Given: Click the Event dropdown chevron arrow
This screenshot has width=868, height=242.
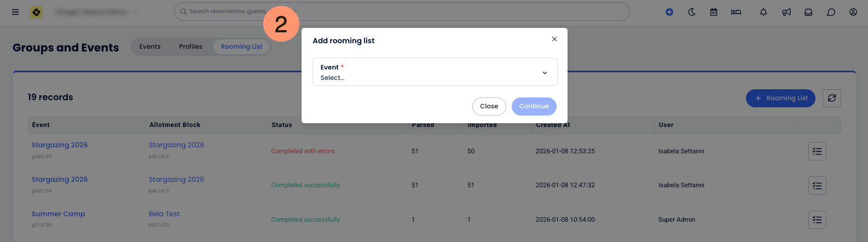Looking at the screenshot, I should point(545,73).
